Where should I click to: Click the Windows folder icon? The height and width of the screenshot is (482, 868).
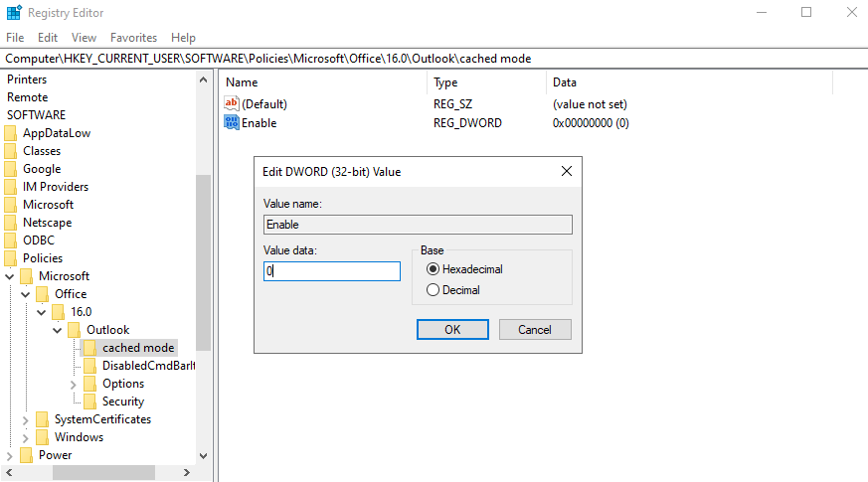(x=42, y=437)
